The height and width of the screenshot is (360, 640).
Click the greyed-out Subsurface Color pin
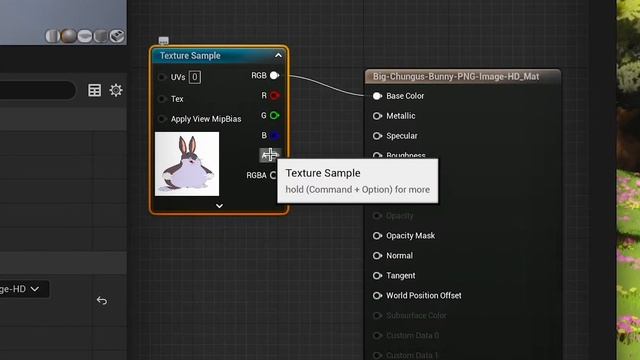coord(377,316)
